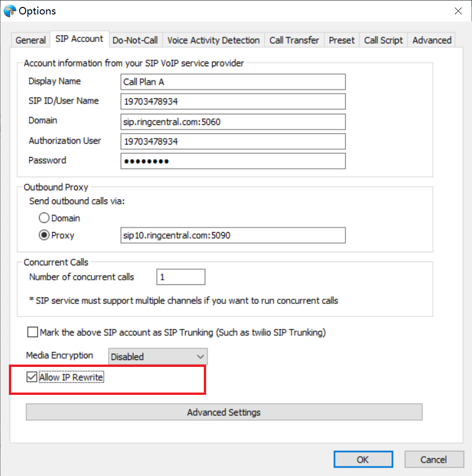Image resolution: width=472 pixels, height=476 pixels.
Task: Open the Do-Not-Call tab
Action: [135, 40]
